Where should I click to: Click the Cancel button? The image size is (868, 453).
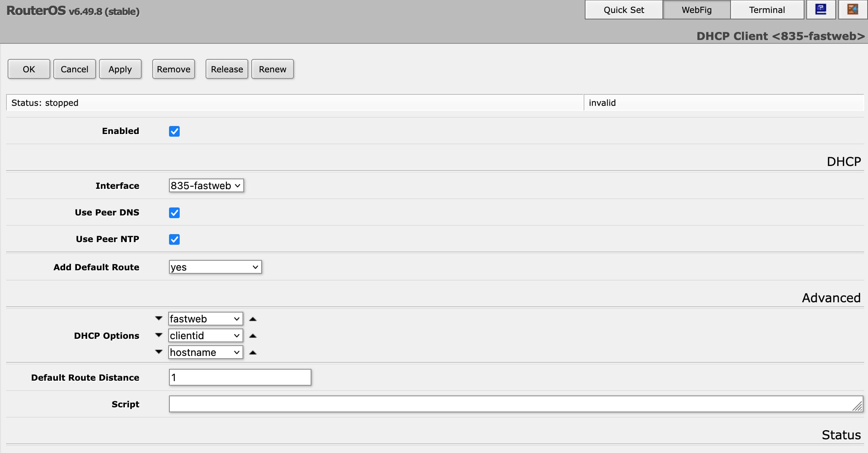(75, 69)
